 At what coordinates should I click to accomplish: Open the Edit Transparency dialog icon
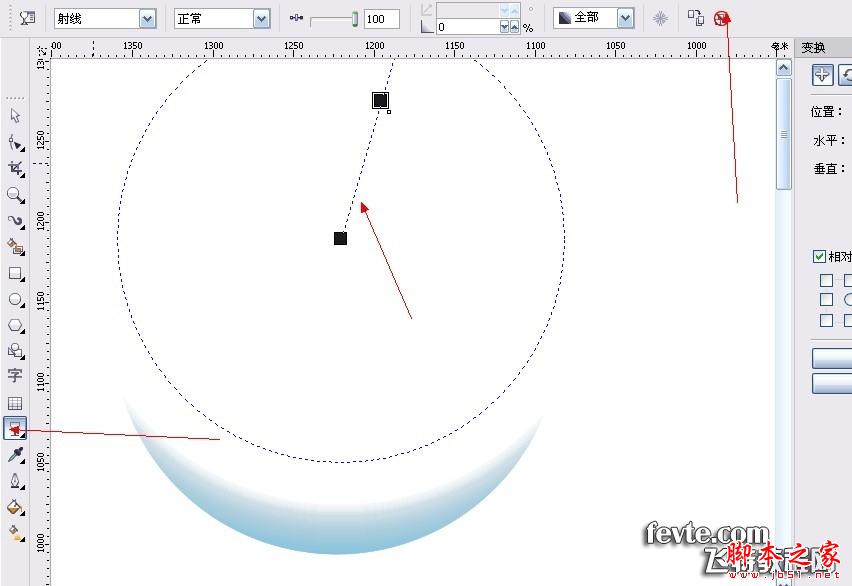point(27,18)
